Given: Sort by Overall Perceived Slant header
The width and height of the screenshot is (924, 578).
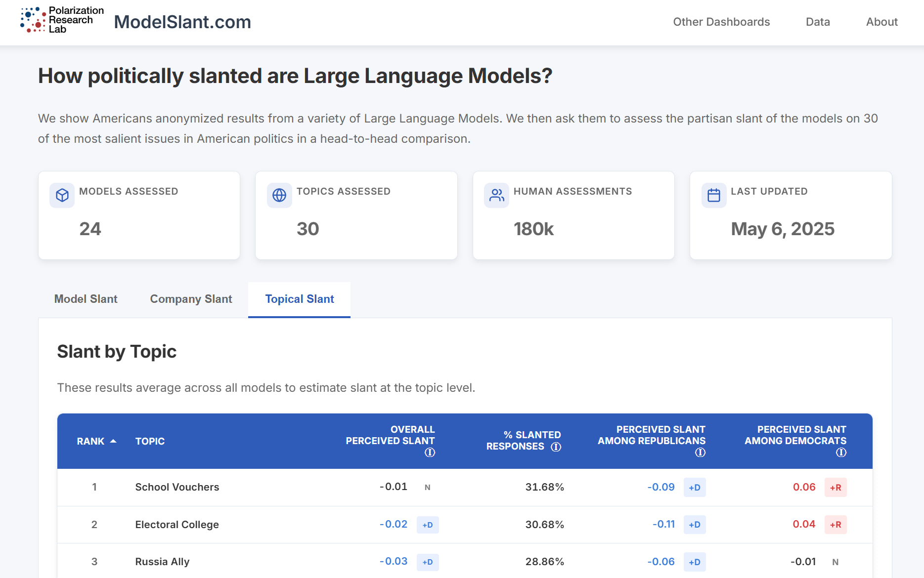Looking at the screenshot, I should 390,435.
